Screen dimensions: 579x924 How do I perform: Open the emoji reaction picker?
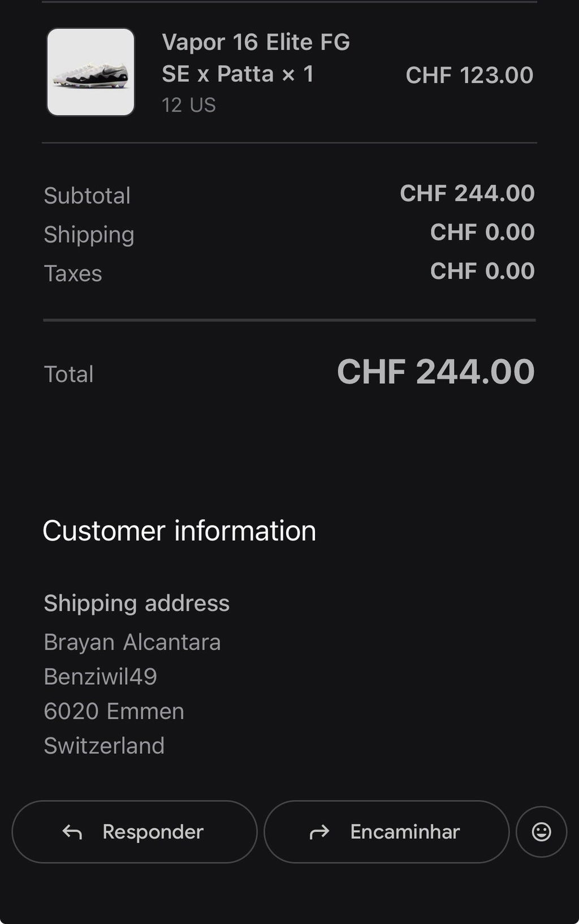[x=541, y=831]
